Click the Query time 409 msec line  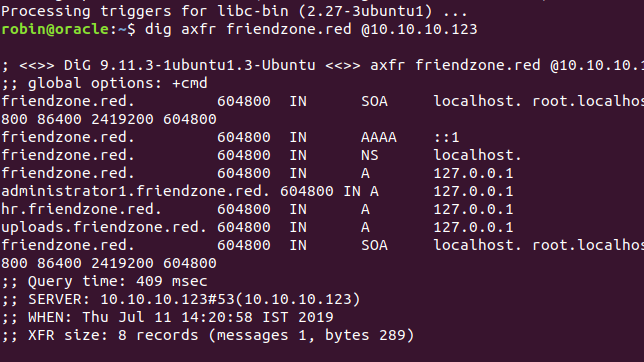104,281
